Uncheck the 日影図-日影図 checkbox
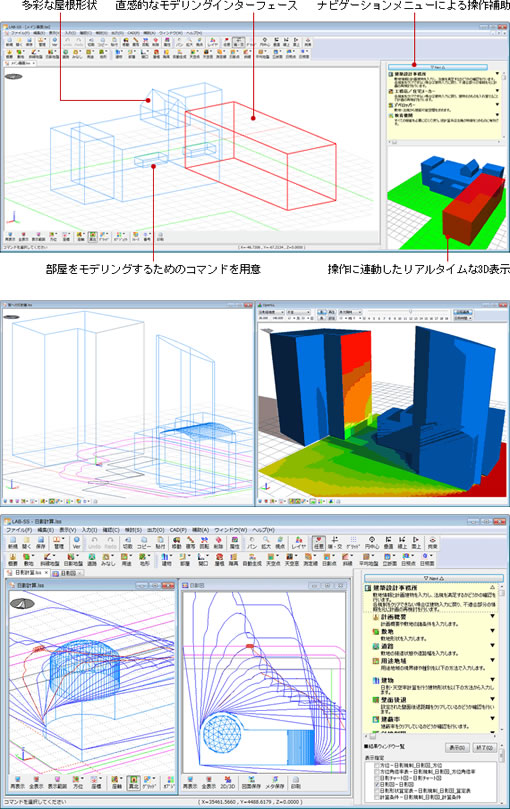 (376, 784)
